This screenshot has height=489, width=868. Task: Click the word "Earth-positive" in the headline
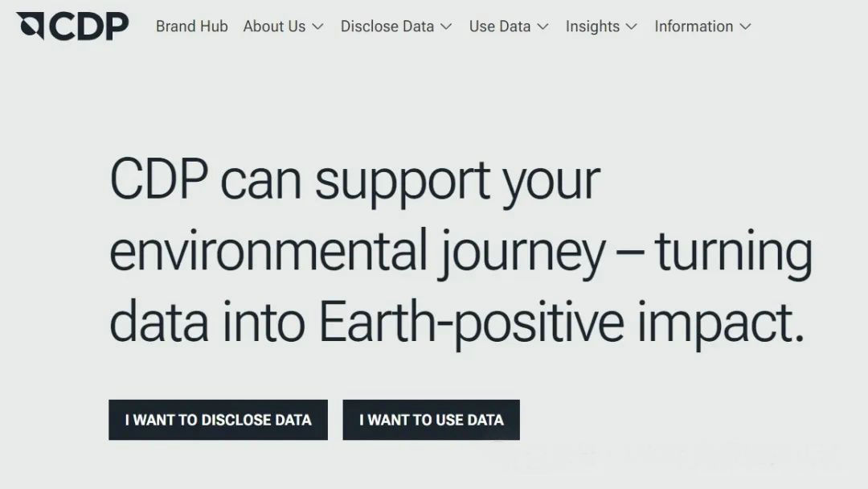[471, 322]
